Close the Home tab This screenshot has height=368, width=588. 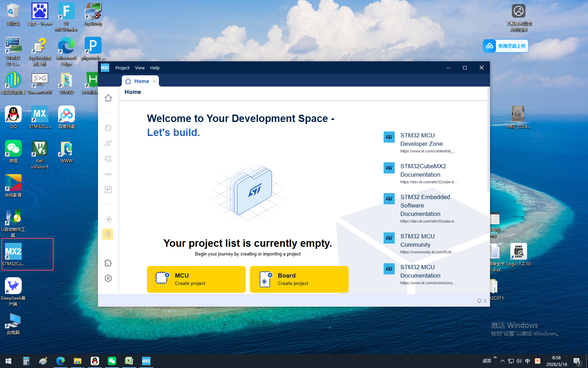pyautogui.click(x=154, y=81)
